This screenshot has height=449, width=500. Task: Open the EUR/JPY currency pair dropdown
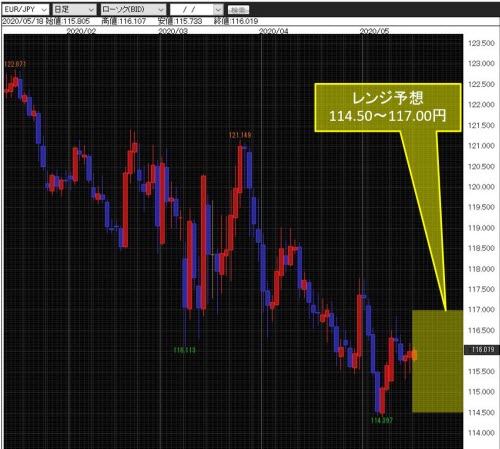tap(26, 9)
